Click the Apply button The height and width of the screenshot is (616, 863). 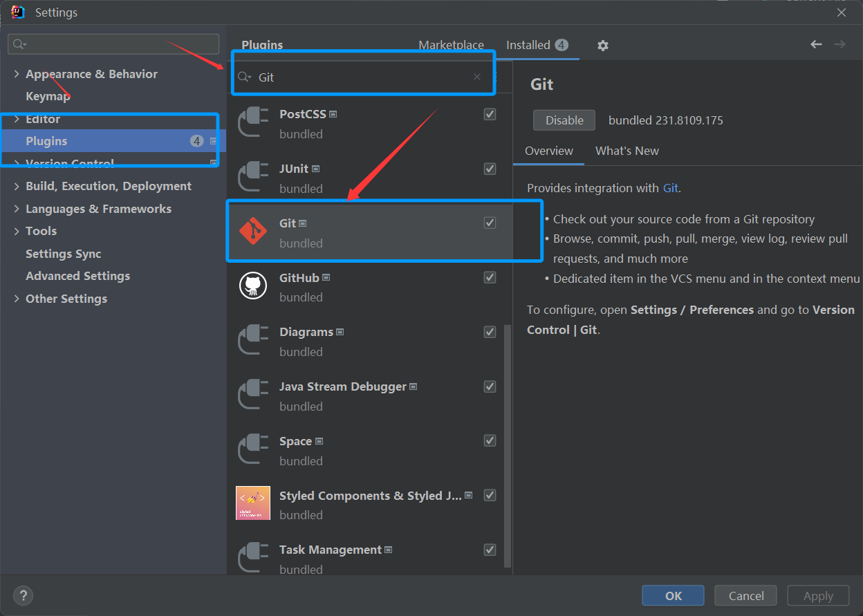point(819,596)
